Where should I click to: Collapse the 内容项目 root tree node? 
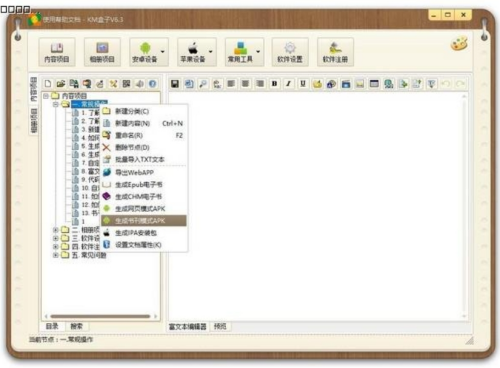pyautogui.click(x=46, y=96)
